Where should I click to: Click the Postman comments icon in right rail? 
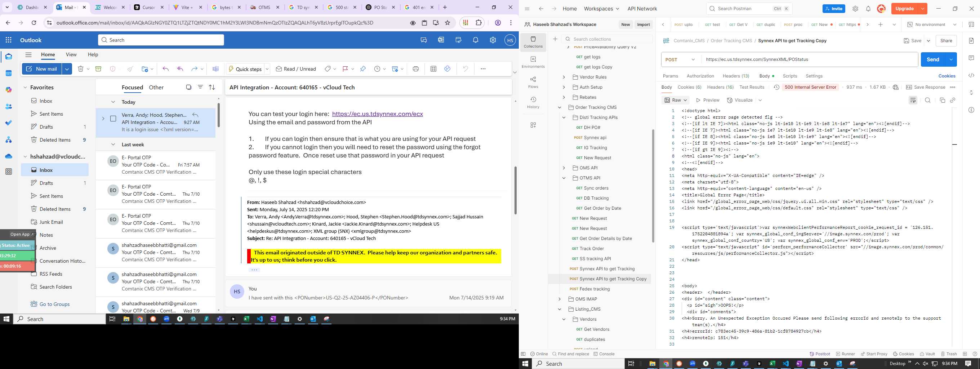(971, 58)
